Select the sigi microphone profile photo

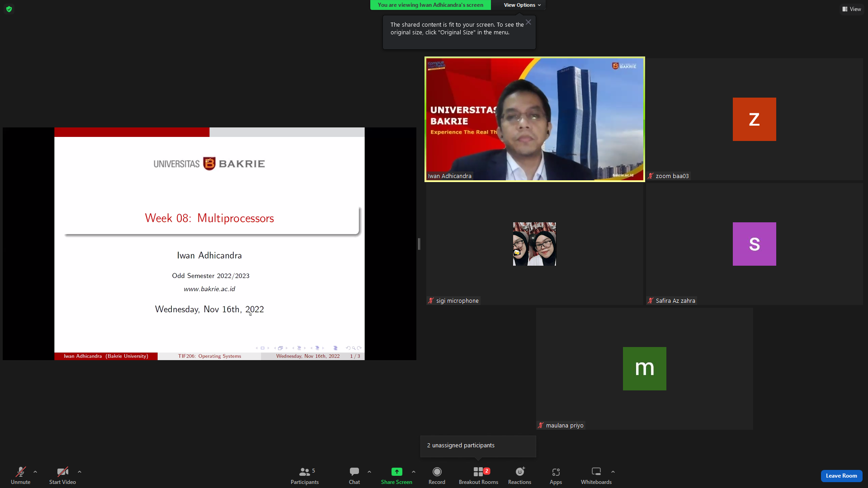(534, 244)
